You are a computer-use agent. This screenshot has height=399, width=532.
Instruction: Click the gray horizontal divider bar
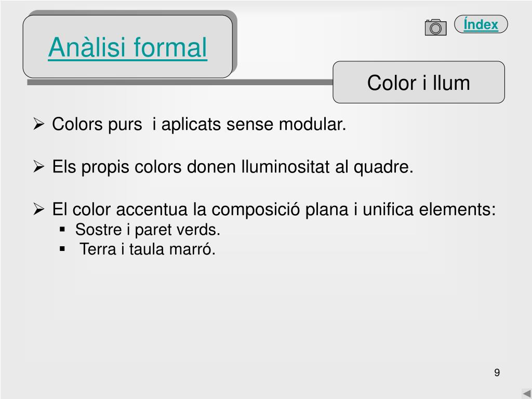coord(180,82)
